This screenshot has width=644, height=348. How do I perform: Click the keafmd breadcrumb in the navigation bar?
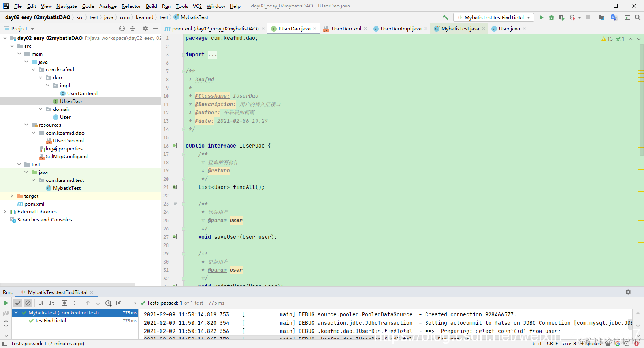[x=144, y=17]
